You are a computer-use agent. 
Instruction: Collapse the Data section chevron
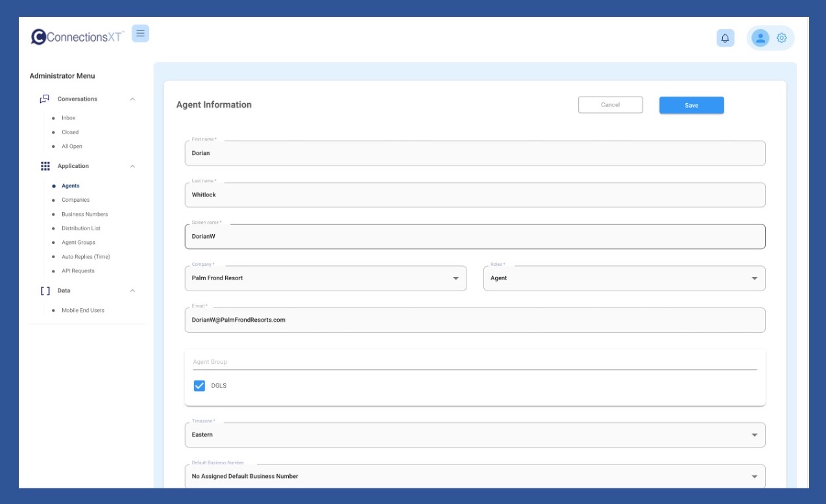pyautogui.click(x=132, y=291)
